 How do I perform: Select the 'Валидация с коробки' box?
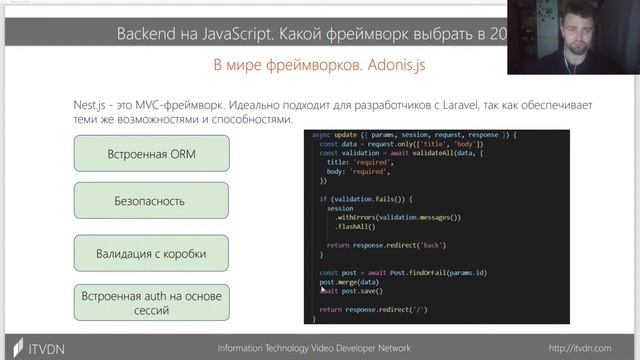point(151,253)
